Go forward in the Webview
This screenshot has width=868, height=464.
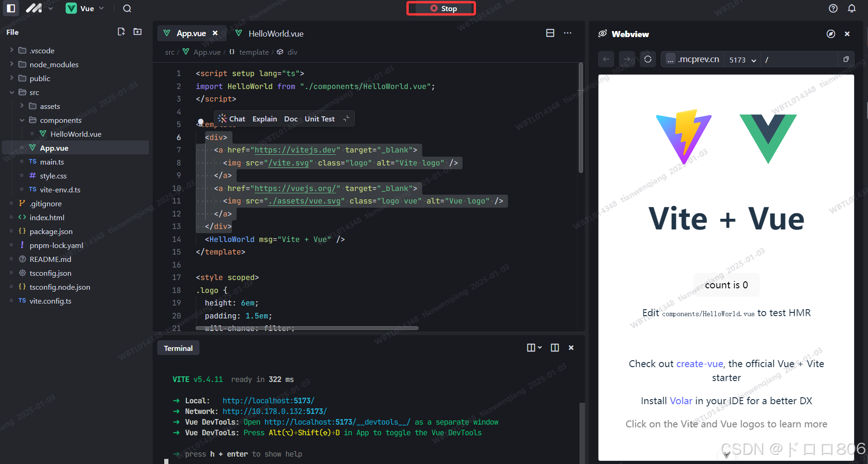[627, 59]
